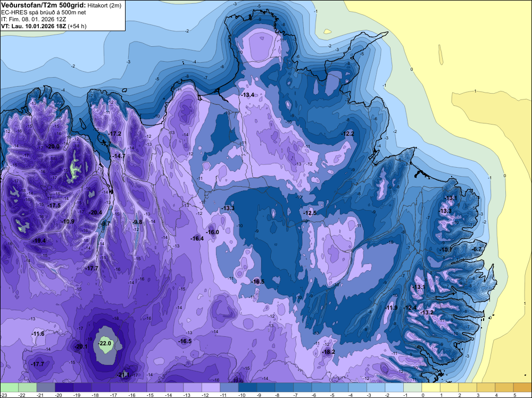
Task: Click the pale green legend swatch between -1 and 0
Action: pyautogui.click(x=413, y=387)
